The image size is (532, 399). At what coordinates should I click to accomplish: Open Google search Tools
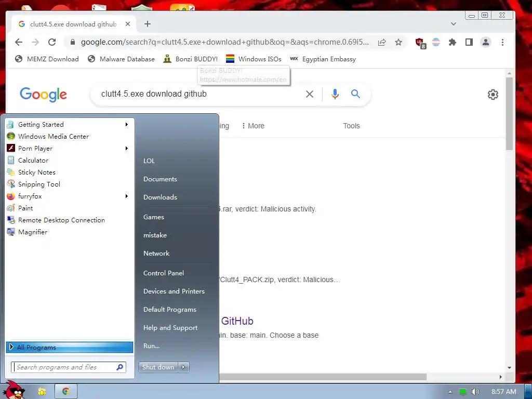click(351, 126)
